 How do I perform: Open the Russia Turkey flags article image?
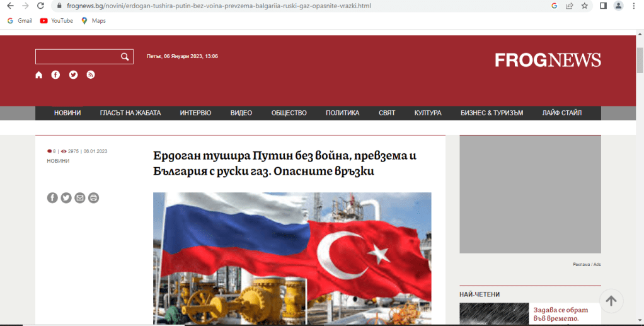[x=292, y=259]
